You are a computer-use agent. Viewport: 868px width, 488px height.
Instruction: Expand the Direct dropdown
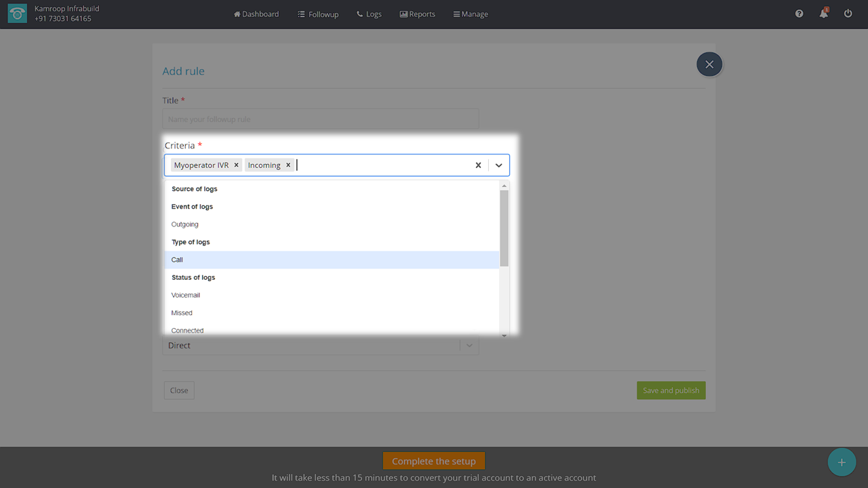click(469, 346)
